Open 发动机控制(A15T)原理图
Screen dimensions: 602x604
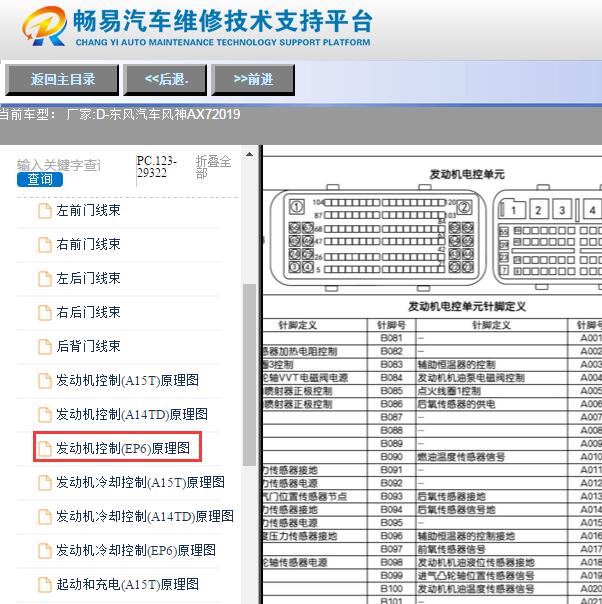127,381
